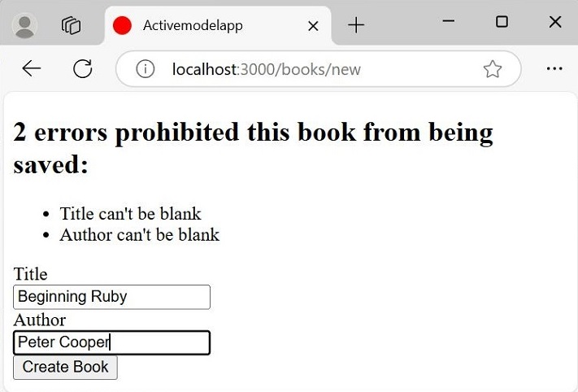This screenshot has width=578, height=392.
Task: Click the Title field label
Action: pyautogui.click(x=30, y=274)
